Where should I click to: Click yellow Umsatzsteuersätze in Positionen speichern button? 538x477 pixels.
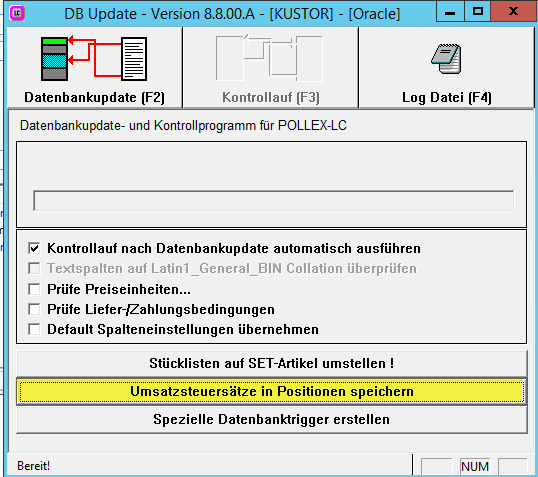(x=272, y=391)
